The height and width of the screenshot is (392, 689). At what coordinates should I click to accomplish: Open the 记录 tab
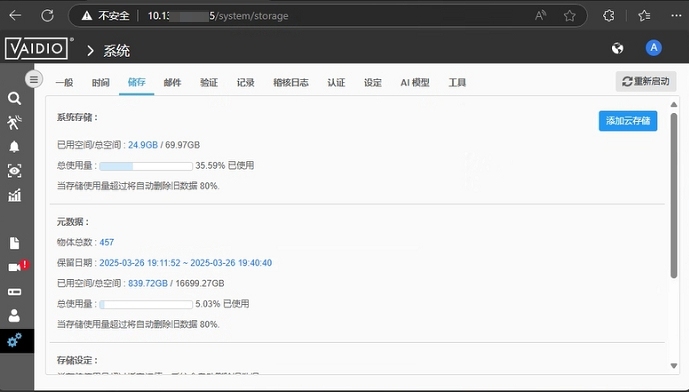click(245, 82)
